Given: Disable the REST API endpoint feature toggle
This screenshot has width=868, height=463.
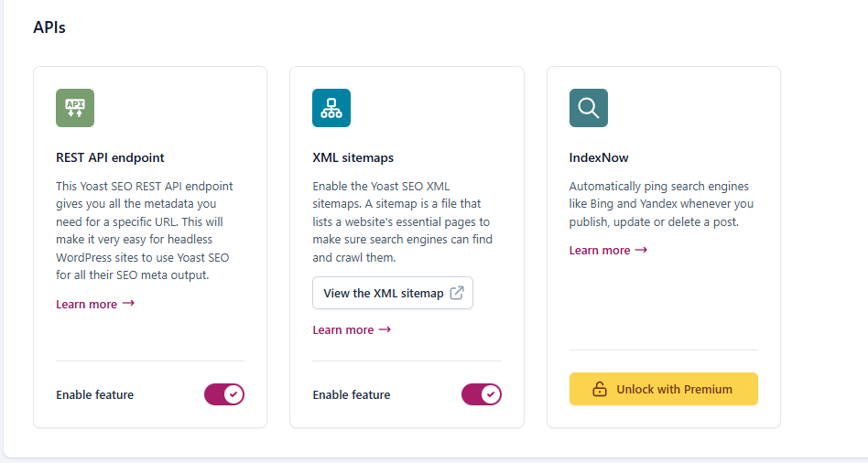Looking at the screenshot, I should (224, 394).
